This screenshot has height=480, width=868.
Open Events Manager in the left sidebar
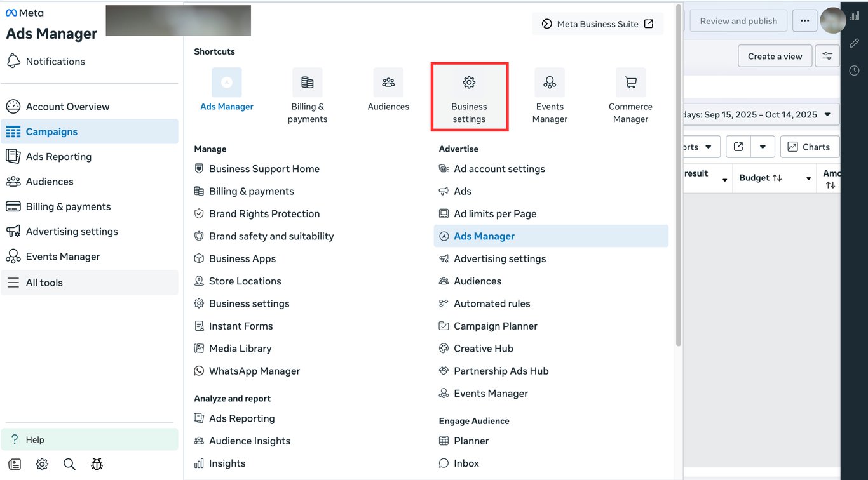pyautogui.click(x=90, y=257)
